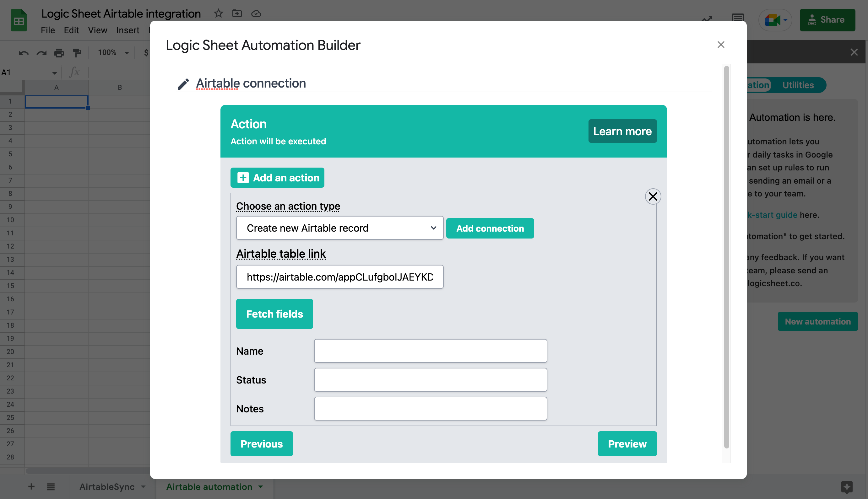The height and width of the screenshot is (499, 868).
Task: Click the Redo icon
Action: click(x=41, y=52)
